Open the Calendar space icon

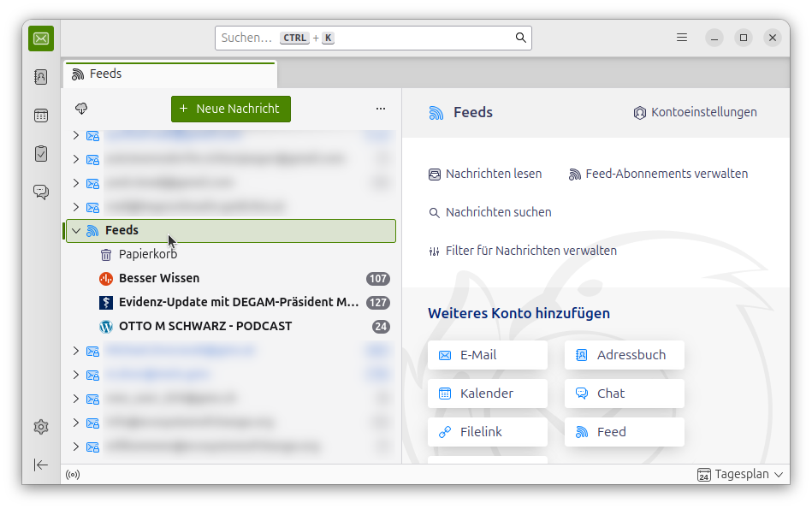[x=41, y=115]
